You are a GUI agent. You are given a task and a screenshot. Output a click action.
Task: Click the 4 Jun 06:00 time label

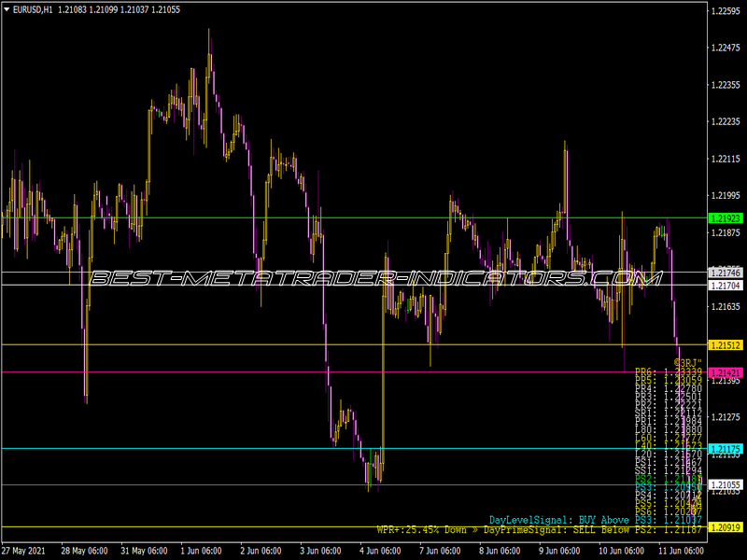pos(380,551)
